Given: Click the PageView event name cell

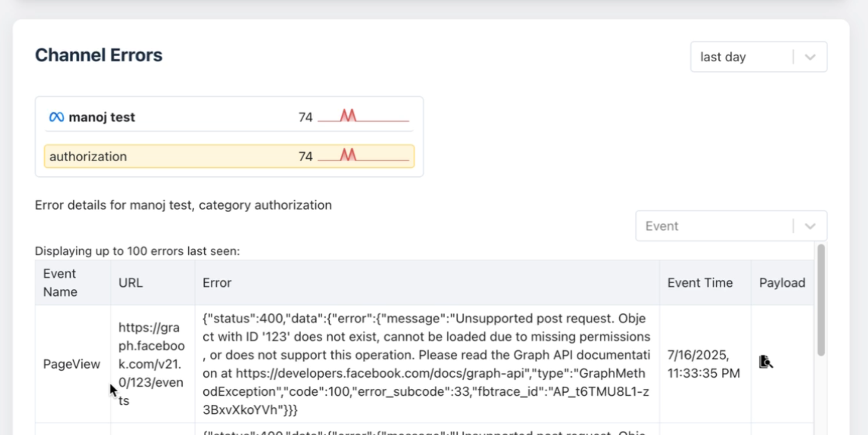Looking at the screenshot, I should 72,364.
